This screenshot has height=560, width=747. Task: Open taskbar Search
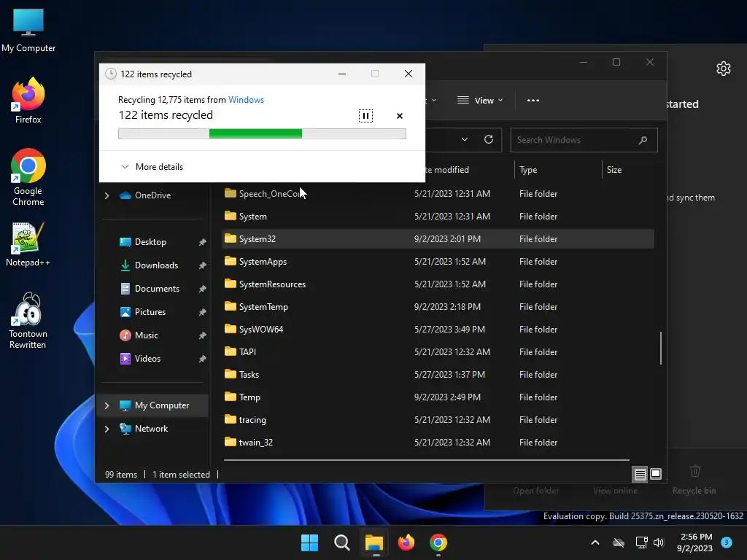click(341, 542)
